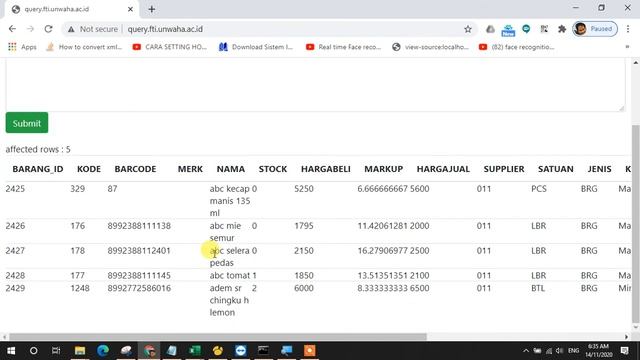Open TeamViewer from the taskbar
Viewport: 640px width, 360px height.
tap(241, 351)
